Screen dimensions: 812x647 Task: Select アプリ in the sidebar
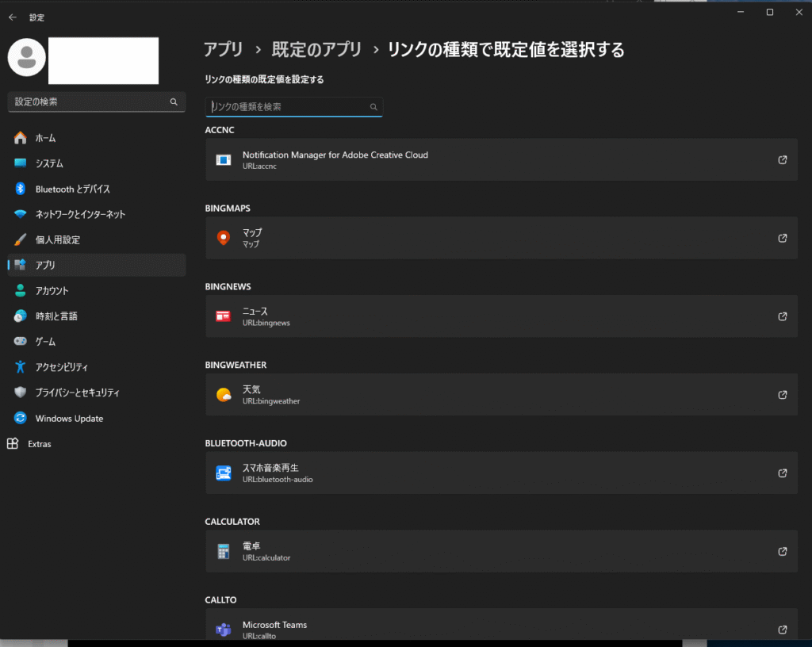click(96, 265)
